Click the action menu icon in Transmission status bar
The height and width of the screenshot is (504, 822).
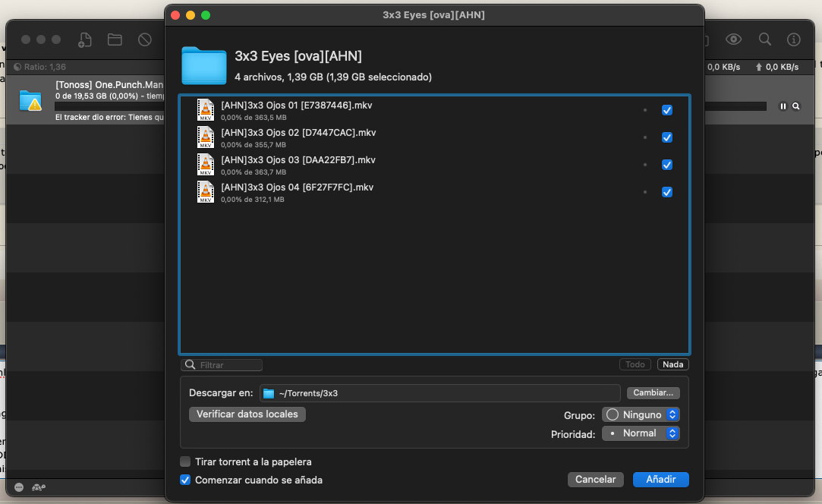(x=19, y=487)
